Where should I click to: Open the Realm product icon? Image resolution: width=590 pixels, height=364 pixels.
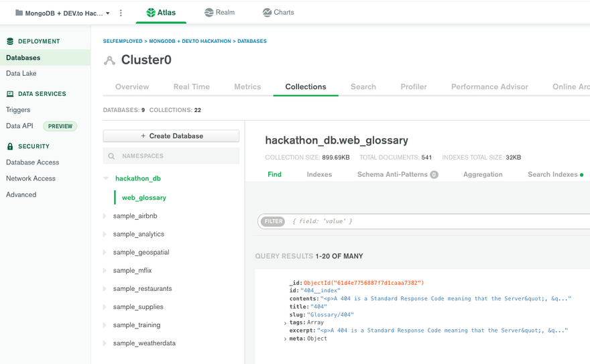pos(209,13)
